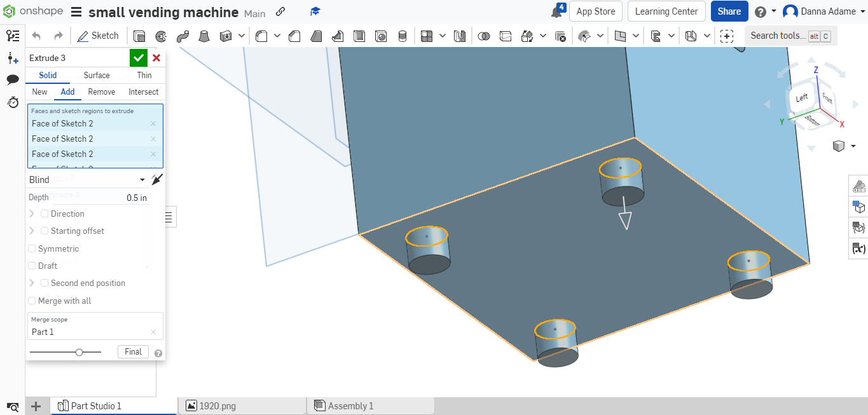Image resolution: width=868 pixels, height=415 pixels.
Task: Confirm Extrude 3 with the green checkmark
Action: point(139,58)
